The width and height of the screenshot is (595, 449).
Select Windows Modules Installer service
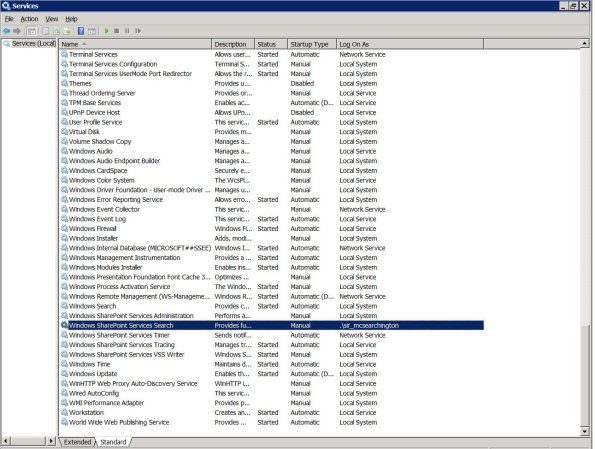click(x=272, y=267)
